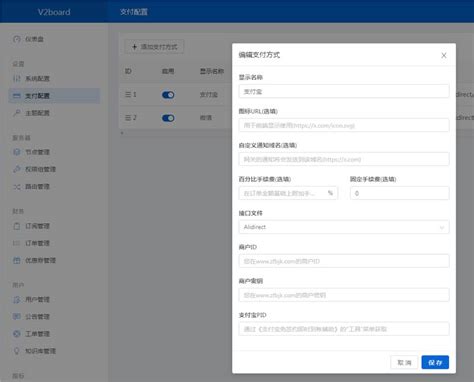This screenshot has width=474, height=382.
Task: Toggle the enable switch for 支付宝 row
Action: pos(168,95)
